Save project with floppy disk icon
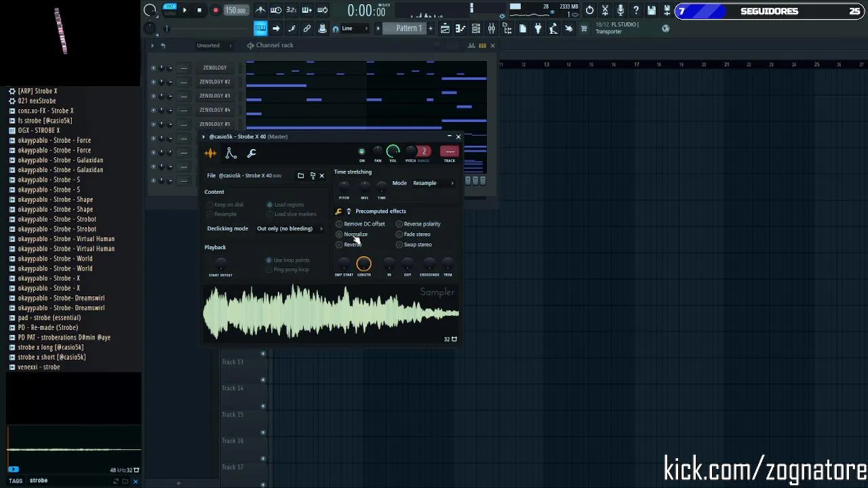This screenshot has height=488, width=868. 652,10
